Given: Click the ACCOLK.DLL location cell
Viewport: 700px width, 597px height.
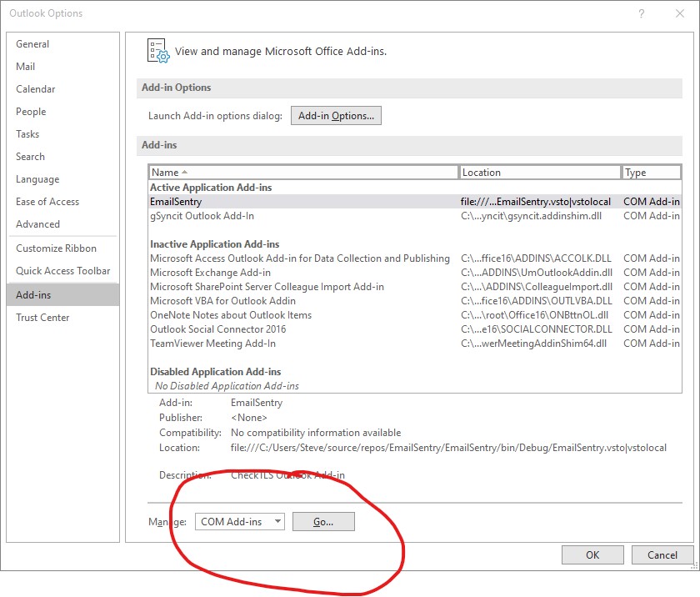Looking at the screenshot, I should [536, 258].
